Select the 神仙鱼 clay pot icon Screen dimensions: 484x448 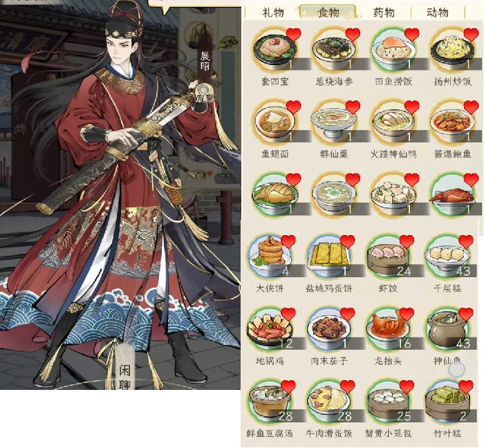(x=447, y=329)
